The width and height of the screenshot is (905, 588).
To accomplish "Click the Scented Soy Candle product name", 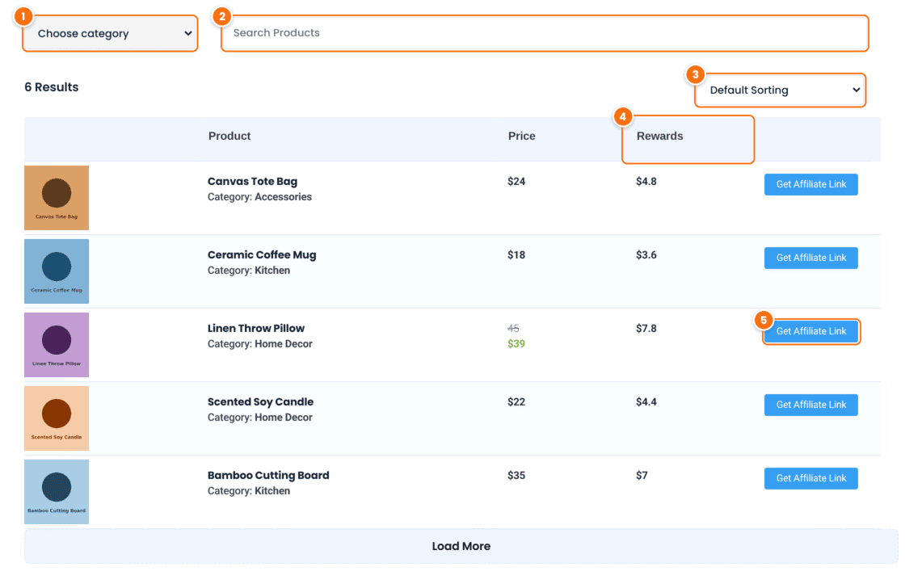I will pos(260,401).
